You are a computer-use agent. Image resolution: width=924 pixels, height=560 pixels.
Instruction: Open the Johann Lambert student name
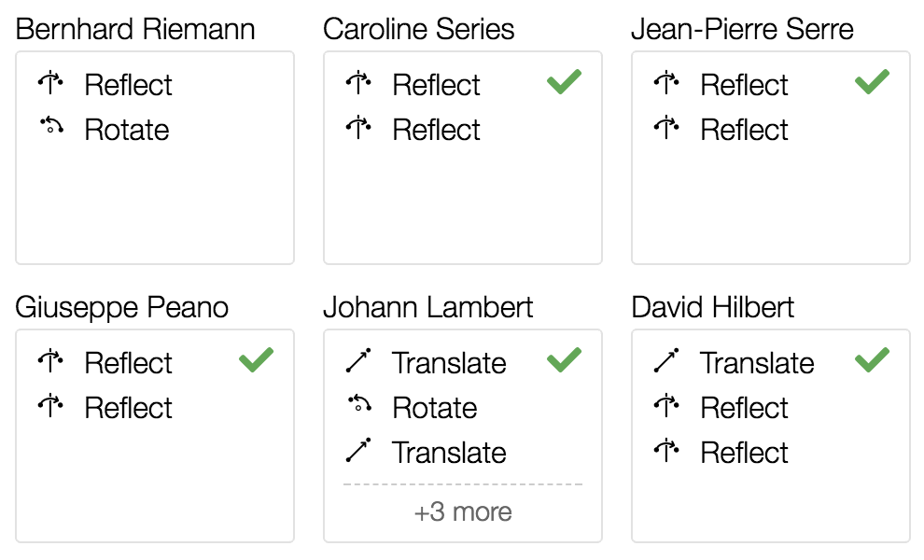click(428, 307)
